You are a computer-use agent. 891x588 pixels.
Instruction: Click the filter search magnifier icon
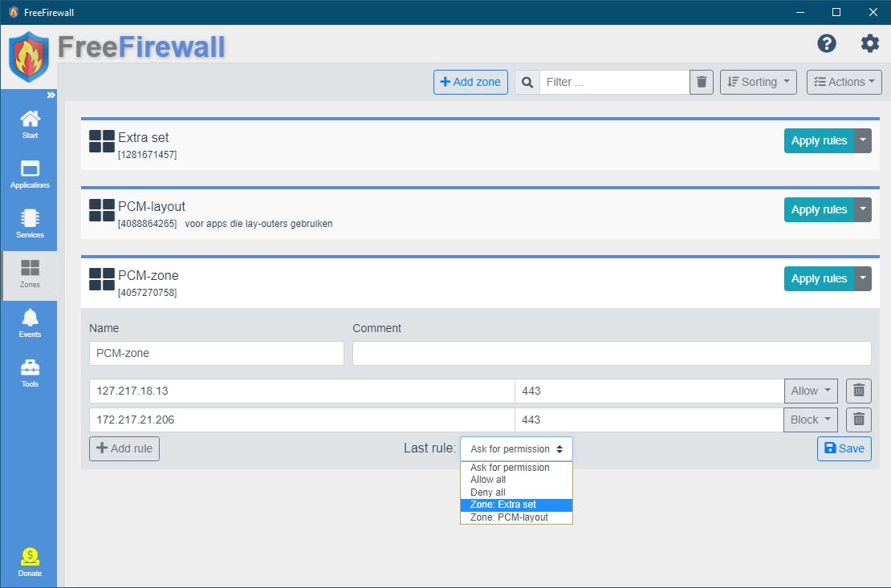pyautogui.click(x=527, y=83)
